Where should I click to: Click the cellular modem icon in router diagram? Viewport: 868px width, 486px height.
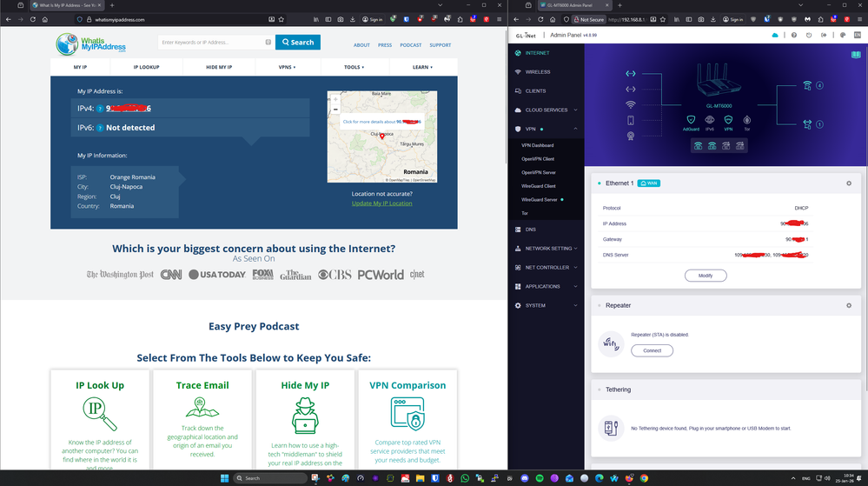pyautogui.click(x=631, y=136)
